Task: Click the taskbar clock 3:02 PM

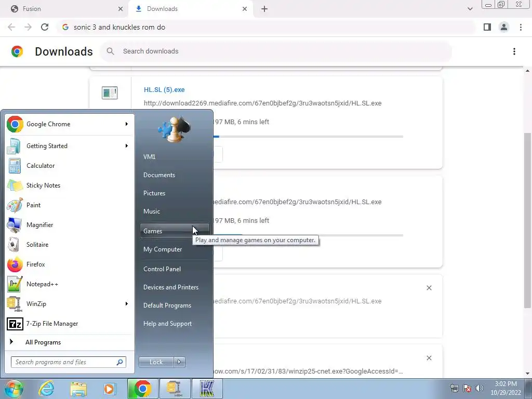Action: tap(506, 384)
